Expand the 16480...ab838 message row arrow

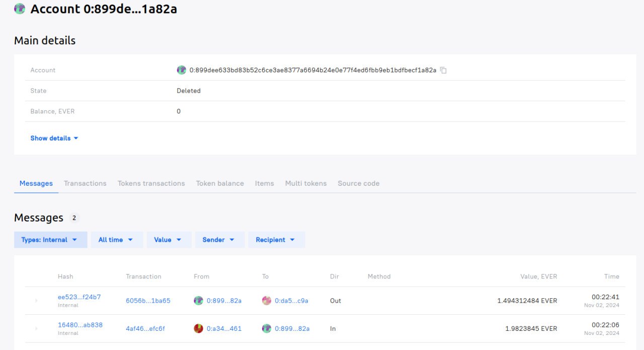(36, 328)
